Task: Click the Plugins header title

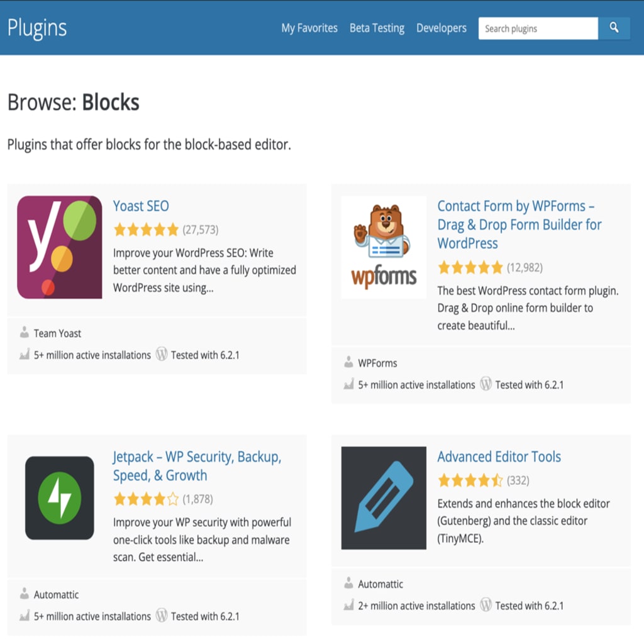Action: (37, 28)
